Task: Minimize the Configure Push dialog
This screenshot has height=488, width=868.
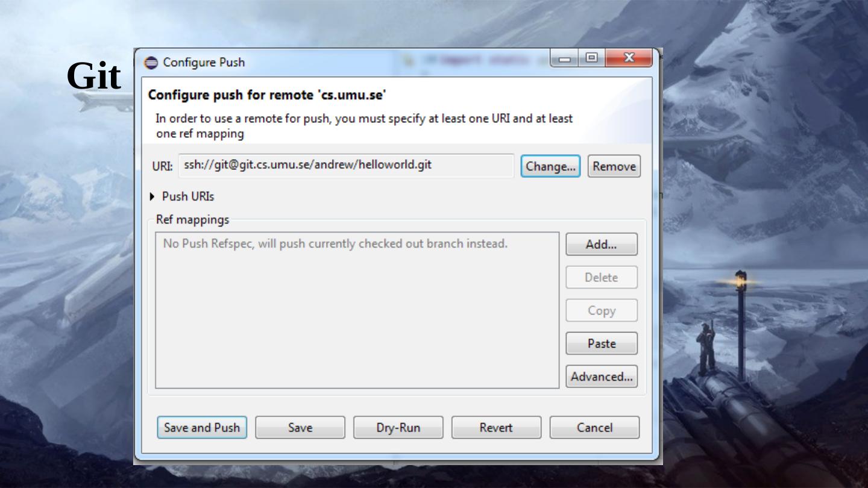Action: [565, 58]
